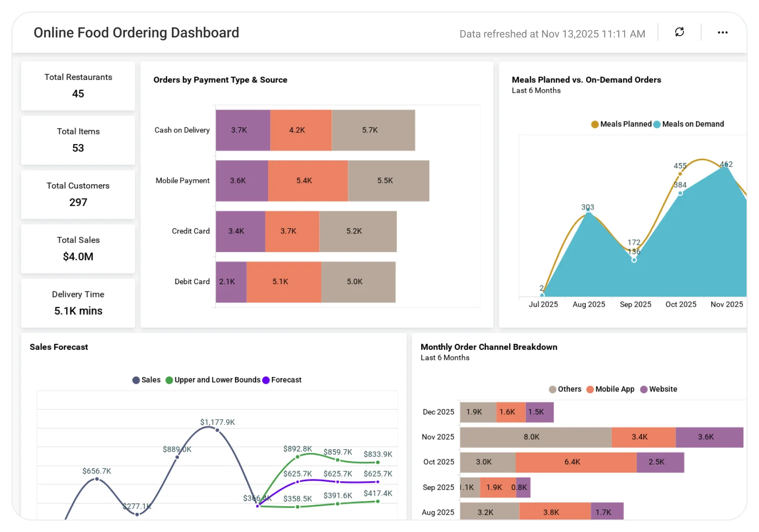Select the Total Customers card
Image resolution: width=759 pixels, height=532 pixels.
78,195
